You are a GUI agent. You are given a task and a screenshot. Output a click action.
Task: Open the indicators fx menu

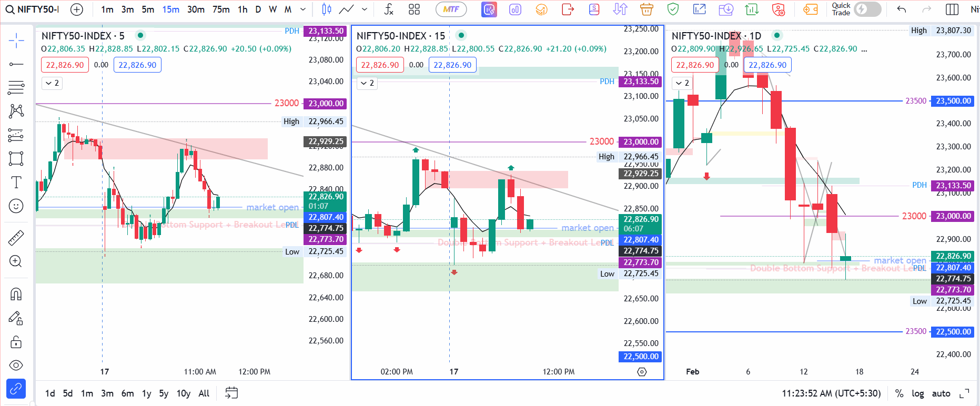coord(389,9)
